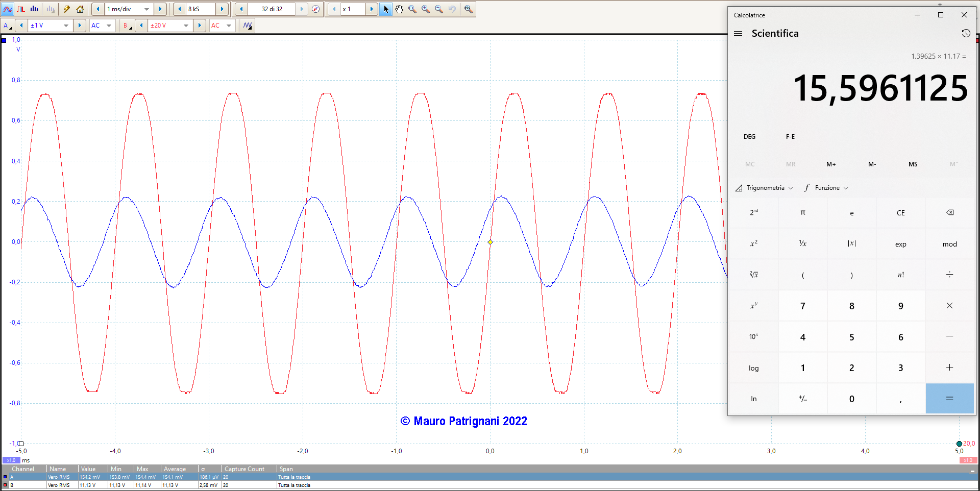Open Calculator hamburger navigation menu
The image size is (980, 491).
[738, 34]
